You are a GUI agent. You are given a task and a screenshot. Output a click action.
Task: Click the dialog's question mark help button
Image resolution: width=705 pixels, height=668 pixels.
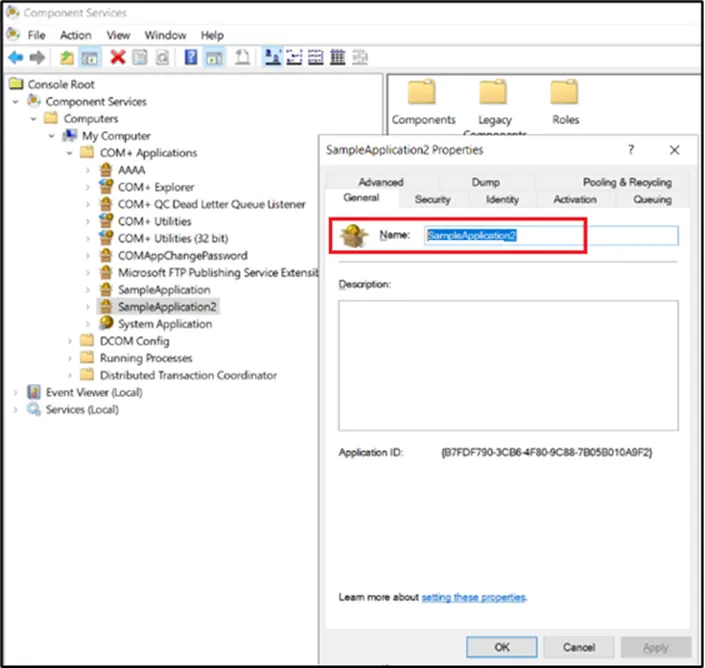(631, 150)
